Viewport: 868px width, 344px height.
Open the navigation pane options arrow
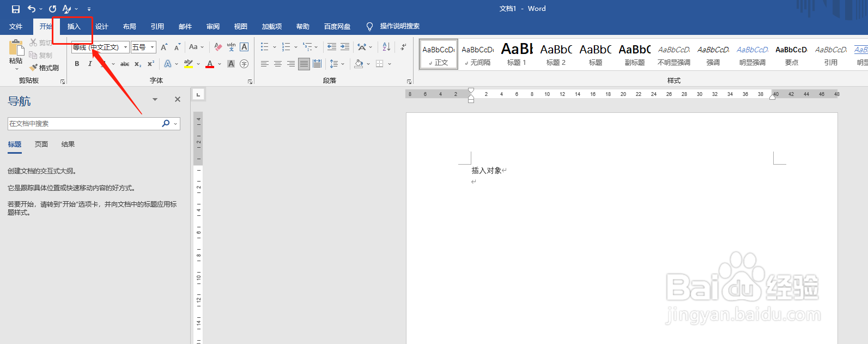point(155,100)
